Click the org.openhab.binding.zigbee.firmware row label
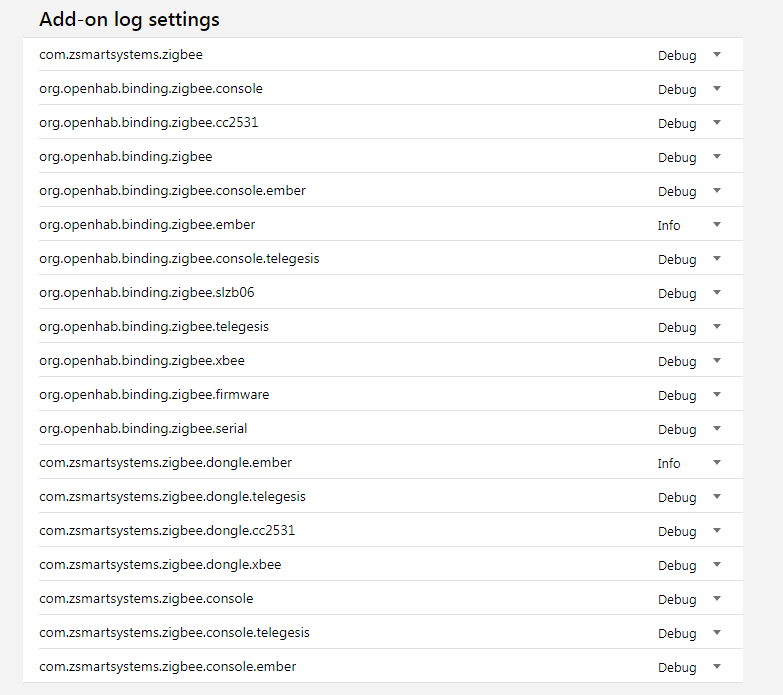The width and height of the screenshot is (783, 695). click(154, 395)
